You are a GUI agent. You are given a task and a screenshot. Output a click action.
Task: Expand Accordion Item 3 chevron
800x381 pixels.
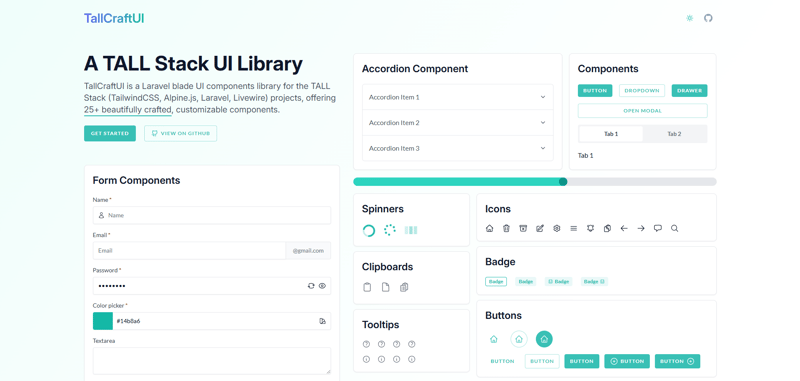coord(543,148)
